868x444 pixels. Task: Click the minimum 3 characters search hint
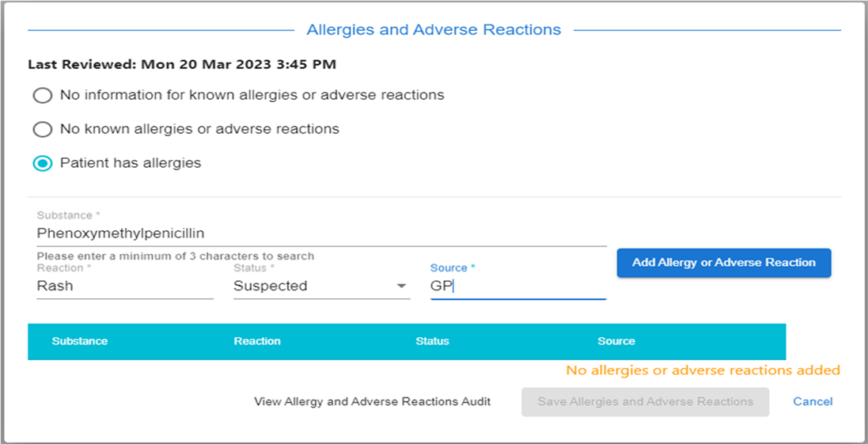point(176,256)
